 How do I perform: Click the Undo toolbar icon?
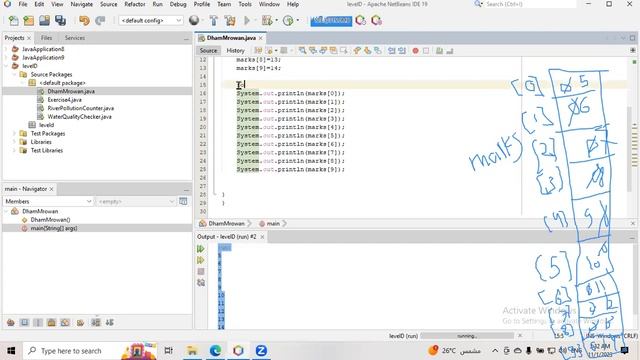[x=84, y=20]
